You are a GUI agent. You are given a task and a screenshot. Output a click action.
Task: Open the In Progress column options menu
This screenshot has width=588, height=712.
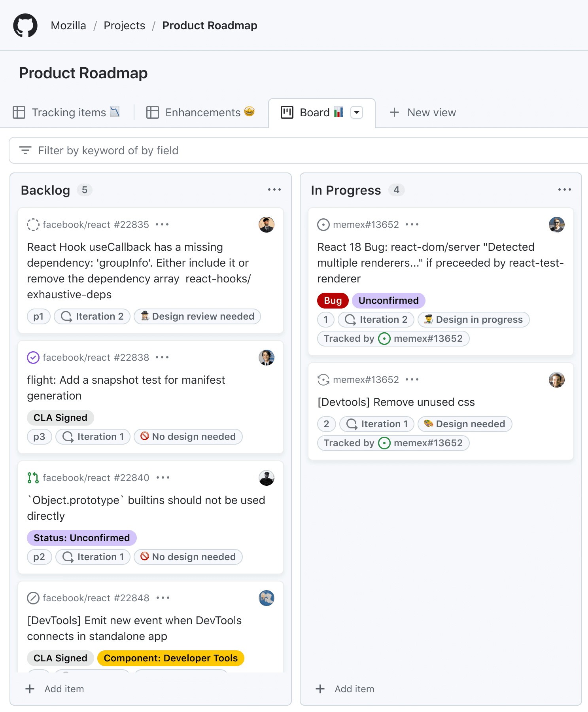[x=564, y=190]
